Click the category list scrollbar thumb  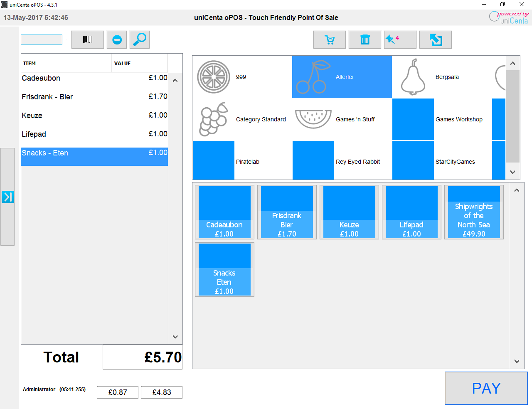[x=512, y=116]
